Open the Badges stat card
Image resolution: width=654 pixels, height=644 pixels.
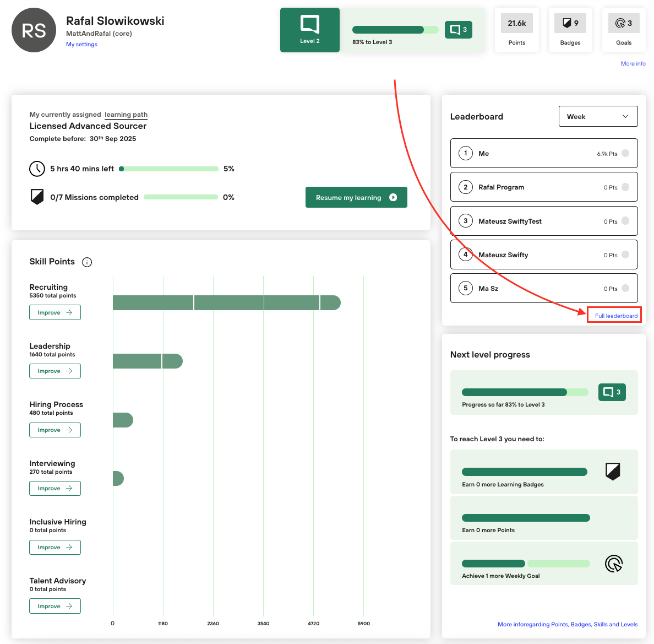[570, 30]
